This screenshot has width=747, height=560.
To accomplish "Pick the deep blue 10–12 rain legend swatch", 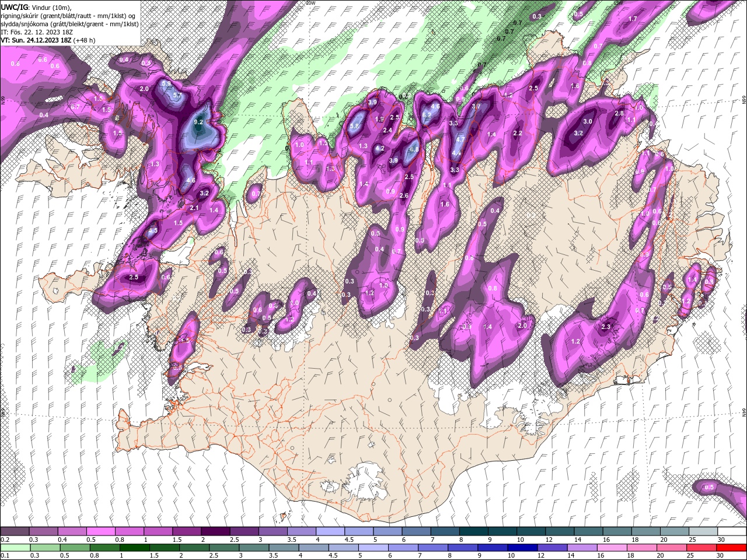I will tap(523, 548).
